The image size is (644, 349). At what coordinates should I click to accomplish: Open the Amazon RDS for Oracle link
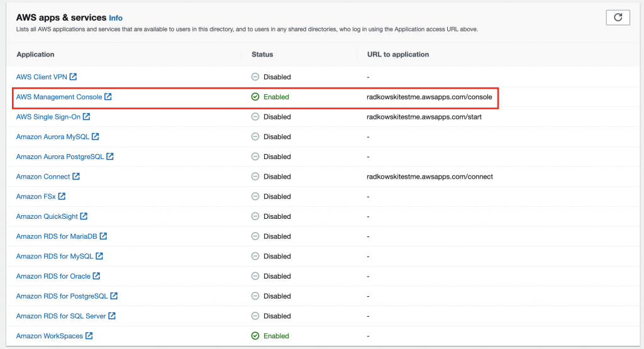53,276
